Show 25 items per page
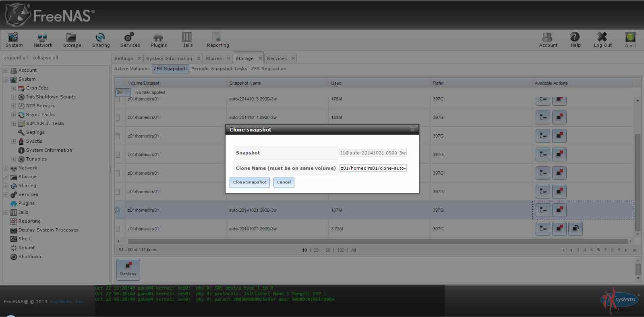Viewport: 644px width, 317px height. pyautogui.click(x=316, y=250)
